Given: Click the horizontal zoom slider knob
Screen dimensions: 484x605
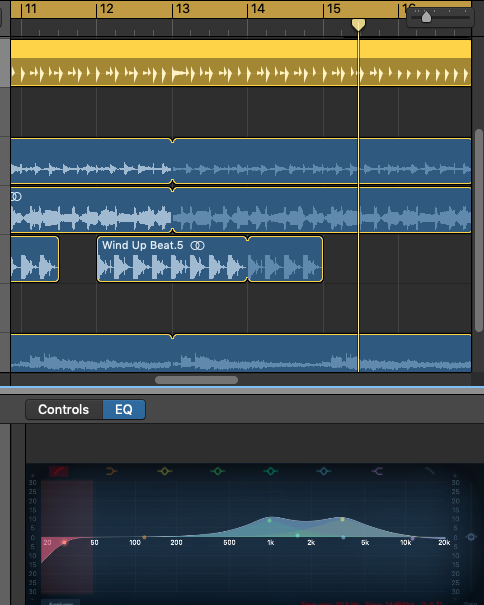Looking at the screenshot, I should click(x=426, y=17).
